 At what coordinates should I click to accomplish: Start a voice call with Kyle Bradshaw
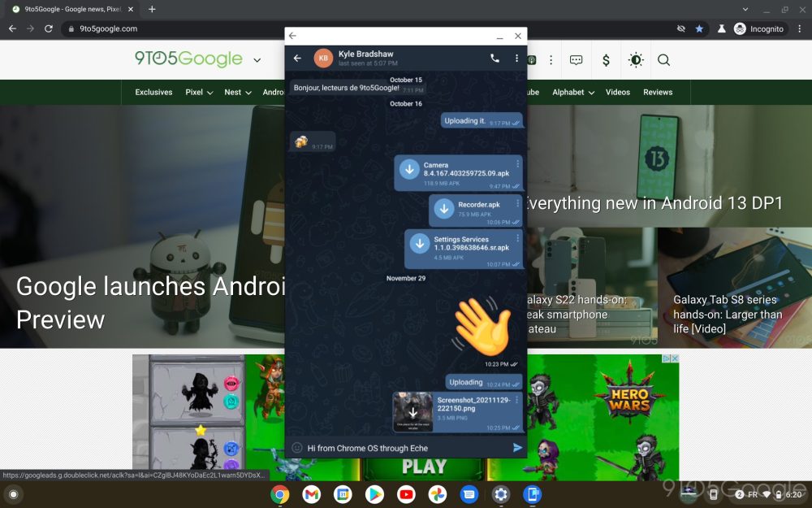tap(495, 59)
